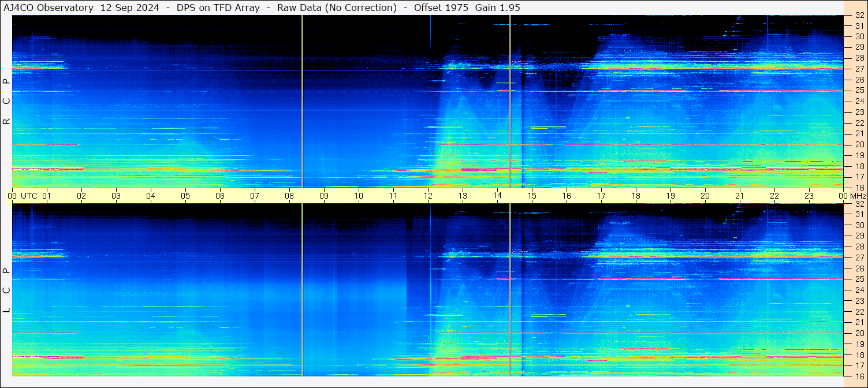868x388 pixels.
Task: Click the '12 Sep 2024' date in the header
Action: pos(129,8)
